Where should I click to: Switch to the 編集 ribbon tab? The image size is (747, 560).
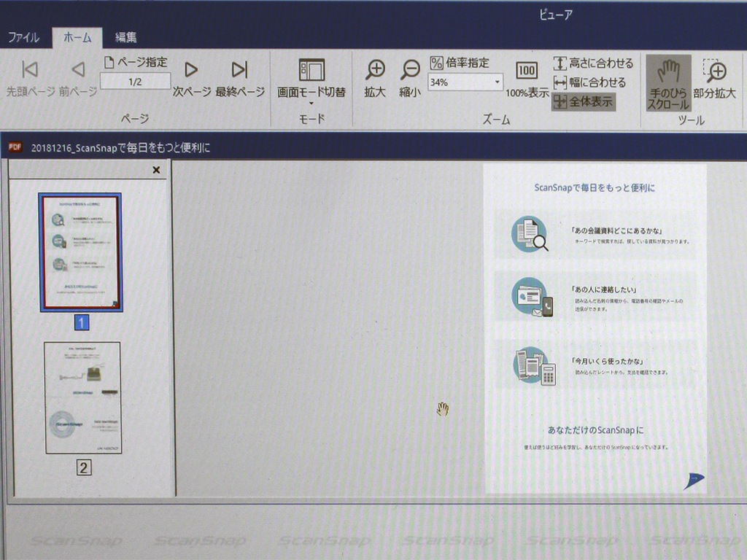click(125, 37)
